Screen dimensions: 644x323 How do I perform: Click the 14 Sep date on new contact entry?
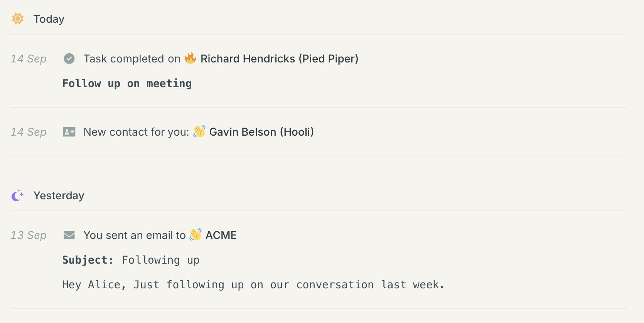[29, 132]
